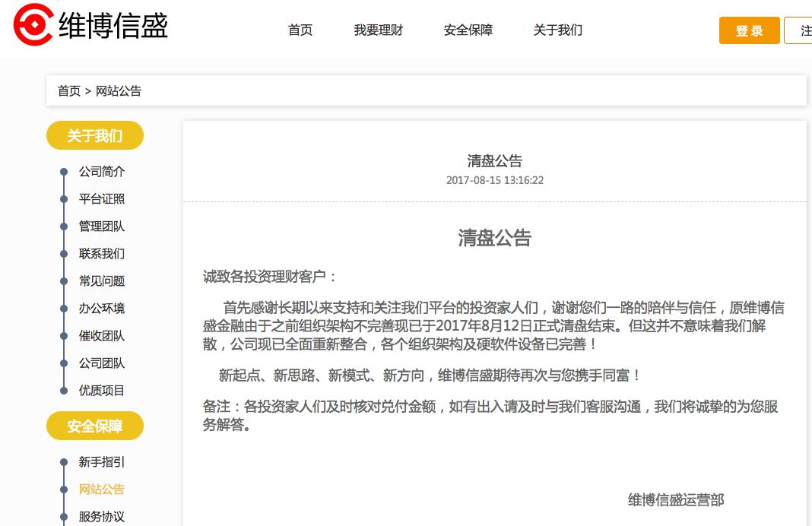Click the bullet dot beside 公司简介

click(64, 172)
